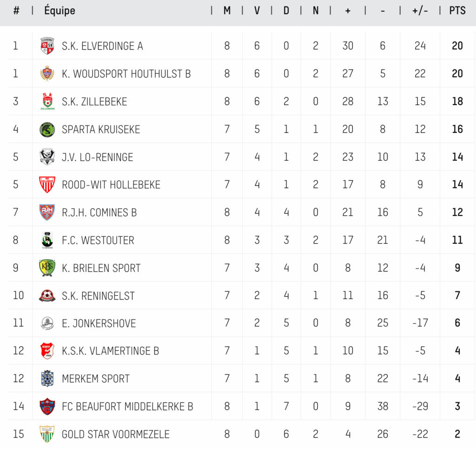Image resolution: width=476 pixels, height=452 pixels.
Task: Click the +/- goal difference column header
Action: pyautogui.click(x=420, y=11)
